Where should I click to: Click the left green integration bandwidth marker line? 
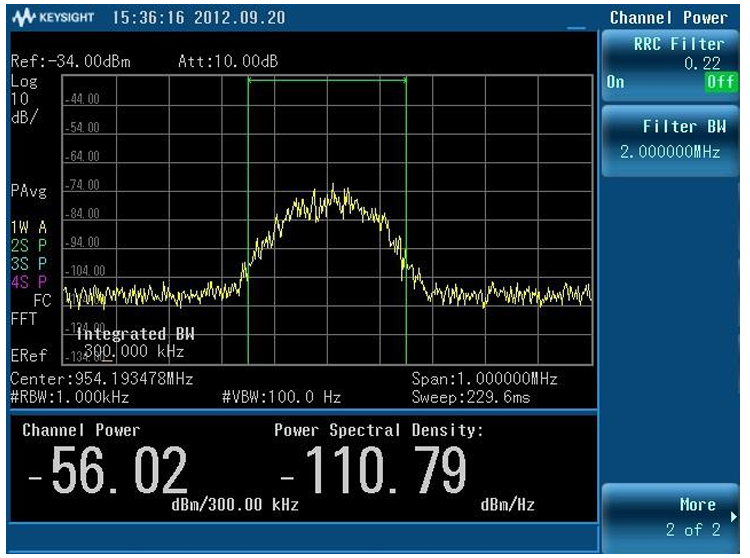pyautogui.click(x=248, y=220)
